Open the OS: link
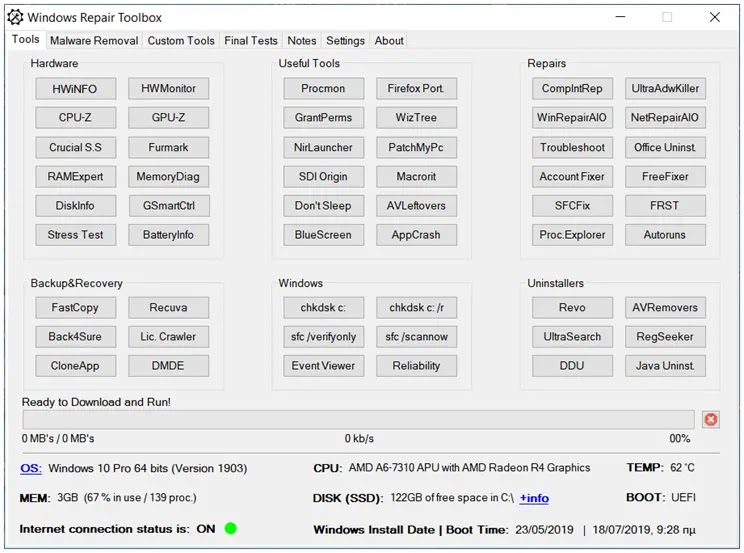 pos(31,469)
